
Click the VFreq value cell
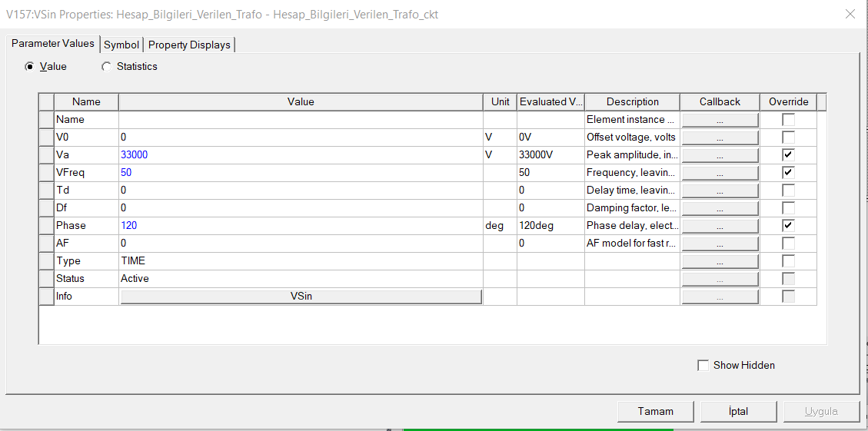click(300, 173)
